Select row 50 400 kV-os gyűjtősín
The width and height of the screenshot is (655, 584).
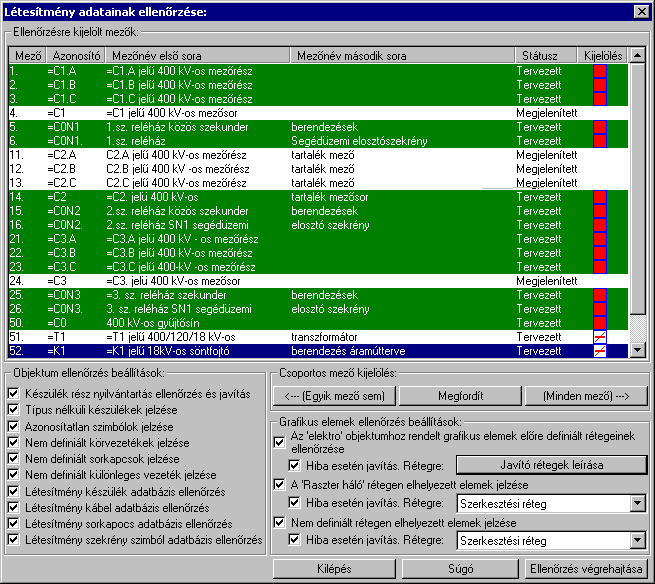[318, 323]
